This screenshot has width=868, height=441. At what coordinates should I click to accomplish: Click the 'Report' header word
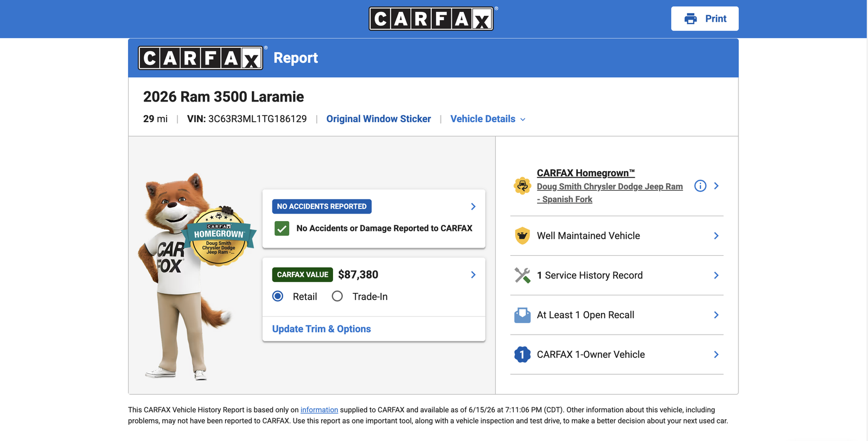click(296, 58)
